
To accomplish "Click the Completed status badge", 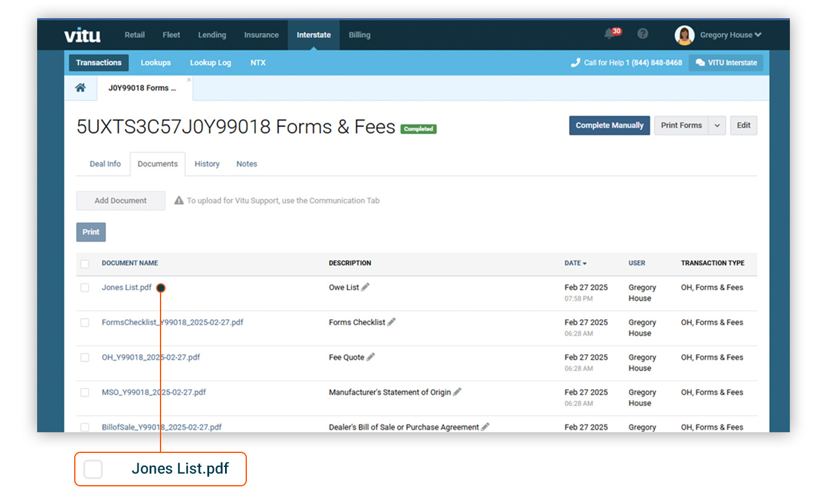I will pos(418,128).
